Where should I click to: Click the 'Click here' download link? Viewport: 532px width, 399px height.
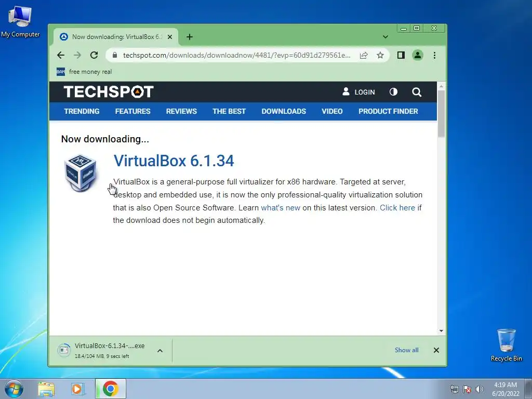[397, 208]
